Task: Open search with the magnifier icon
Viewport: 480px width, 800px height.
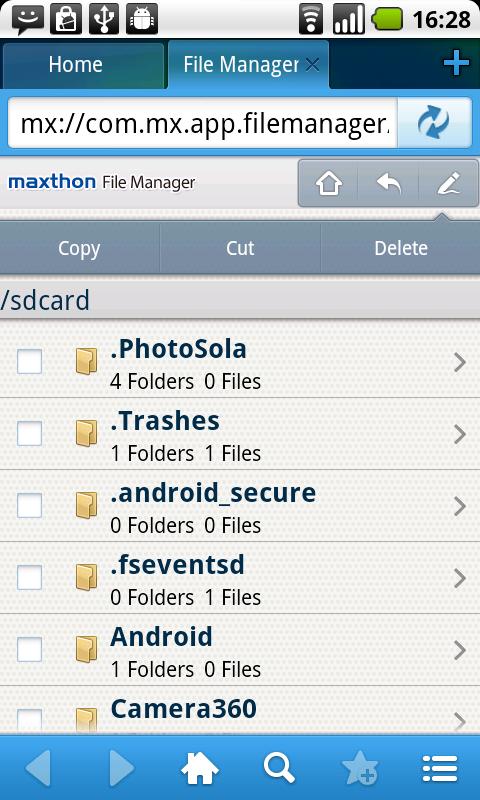Action: click(279, 768)
